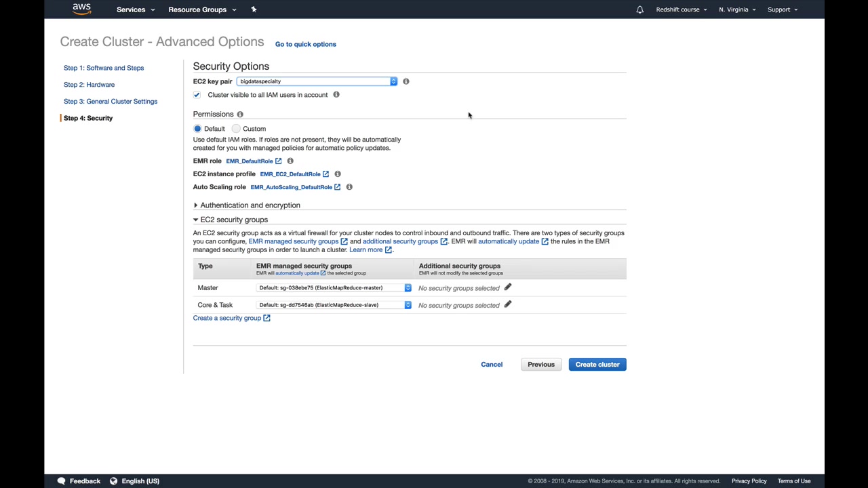The image size is (868, 488).
Task: Collapse EC2 security groups section
Action: click(x=231, y=220)
